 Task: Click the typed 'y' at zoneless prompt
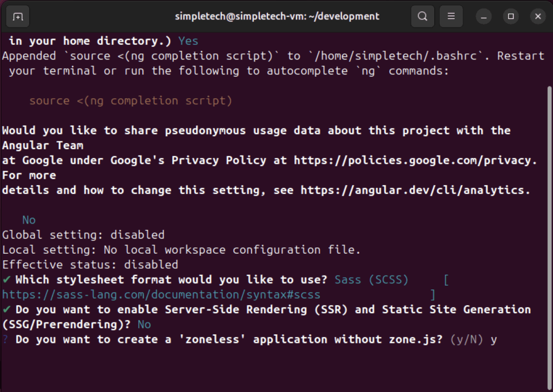coord(494,340)
